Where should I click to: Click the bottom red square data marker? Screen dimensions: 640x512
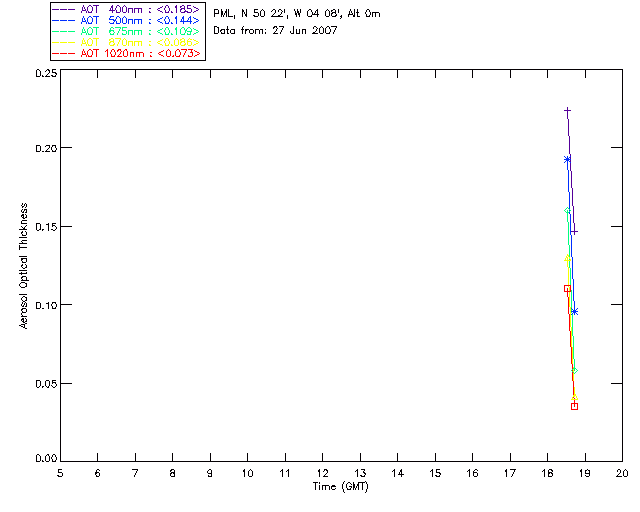point(574,406)
